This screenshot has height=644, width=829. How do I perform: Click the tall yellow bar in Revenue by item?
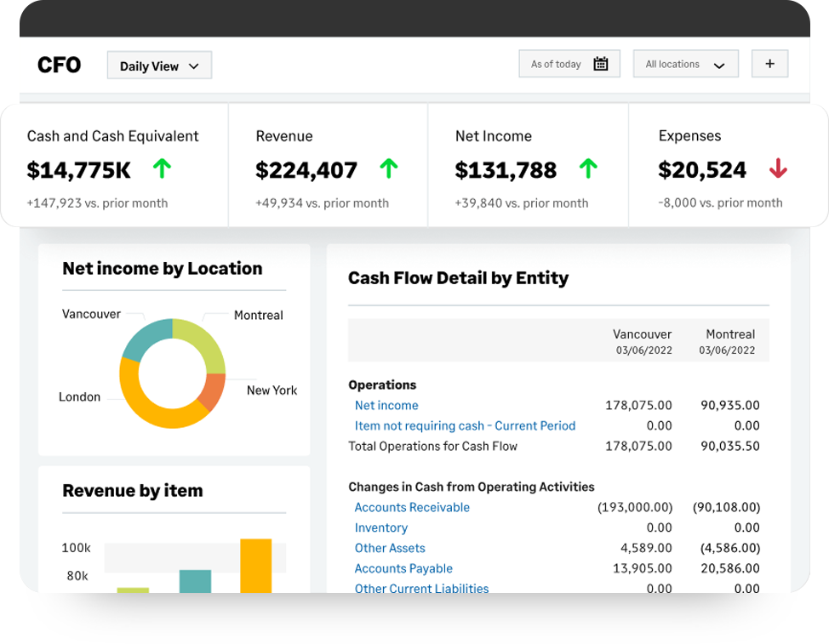[x=256, y=565]
